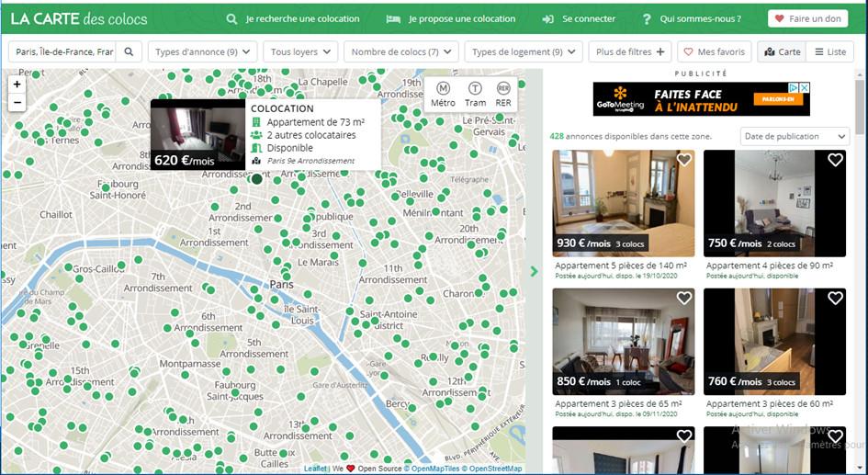Favorite the 850 €/mois listing heart
The image size is (868, 475).
point(684,299)
